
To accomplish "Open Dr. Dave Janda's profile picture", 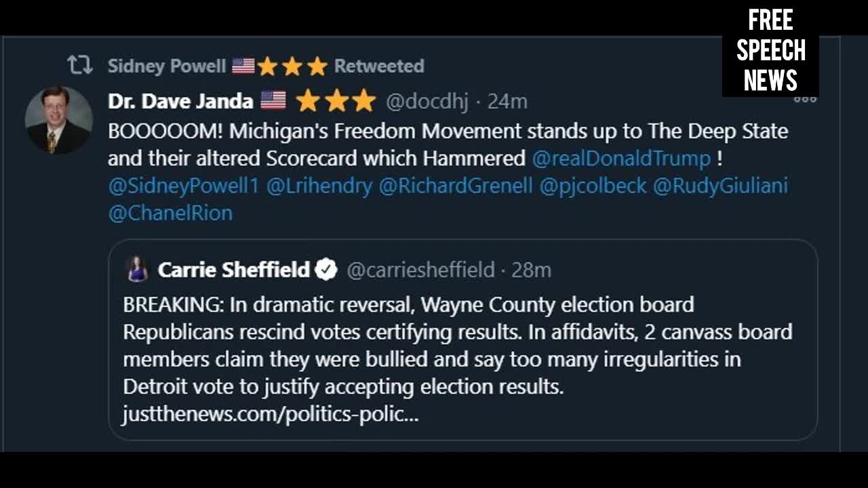I will click(x=58, y=120).
